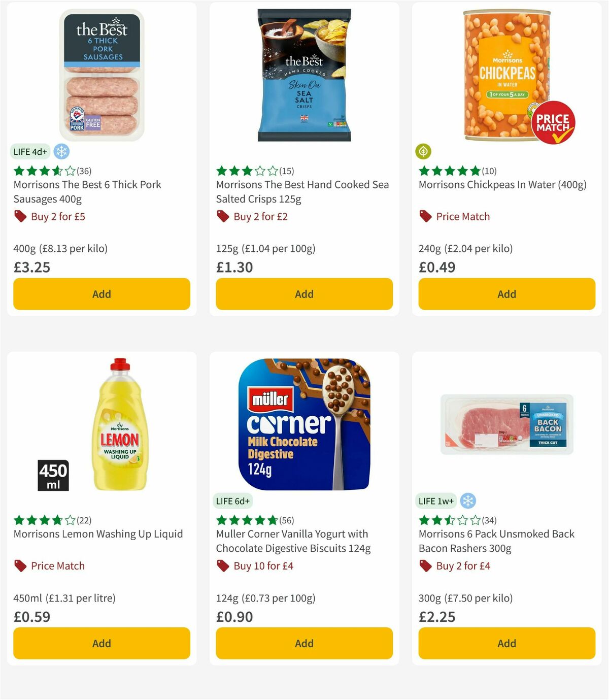Add Morrisons Lemon Washing Up Liquid to basket
The width and height of the screenshot is (609, 700).
pyautogui.click(x=101, y=643)
